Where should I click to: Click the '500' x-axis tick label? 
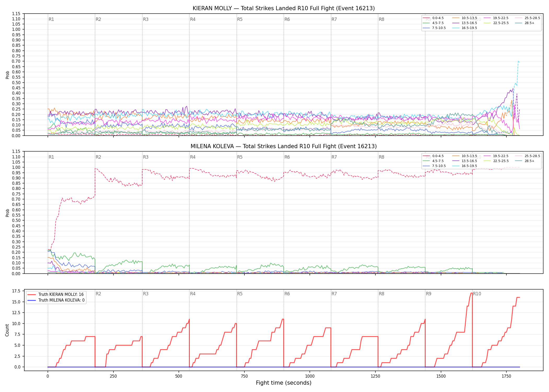point(179,376)
